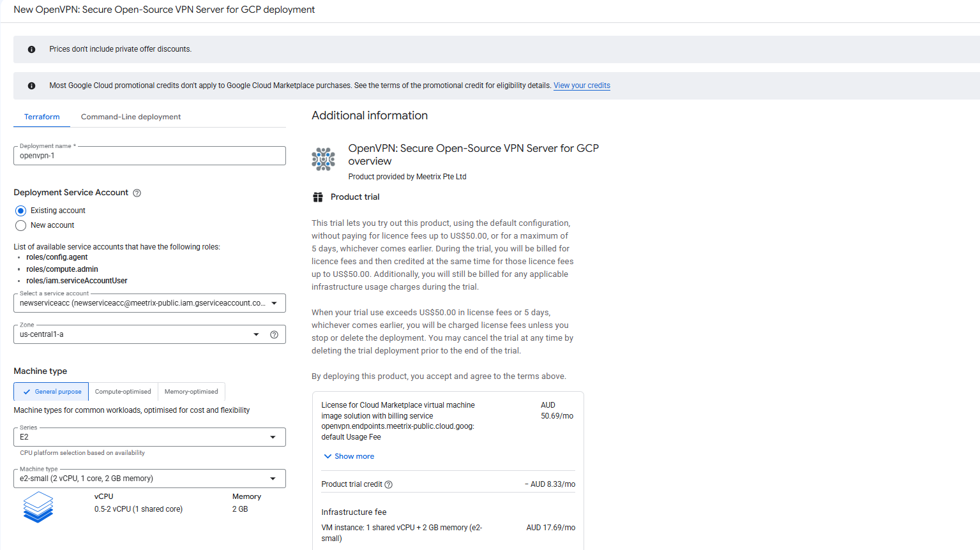This screenshot has height=550, width=980.
Task: Open Machine type e2-small dropdown
Action: [x=149, y=479]
